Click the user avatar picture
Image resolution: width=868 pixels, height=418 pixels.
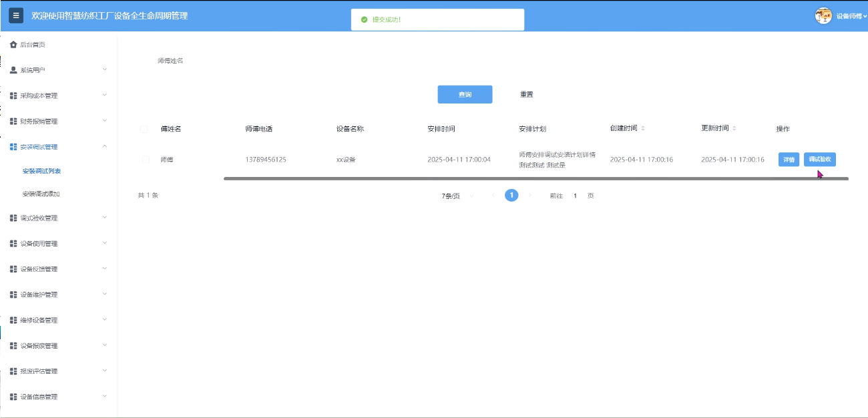[823, 16]
